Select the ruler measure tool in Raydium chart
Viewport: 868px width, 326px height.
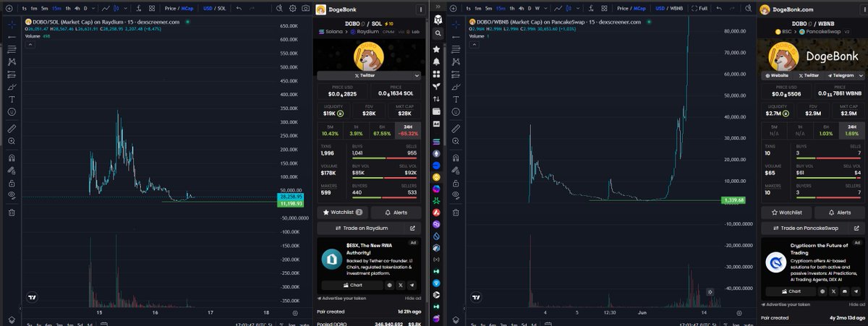[x=12, y=129]
